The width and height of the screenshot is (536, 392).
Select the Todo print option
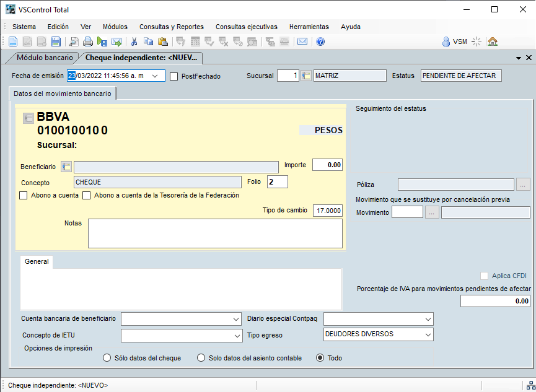pyautogui.click(x=320, y=358)
